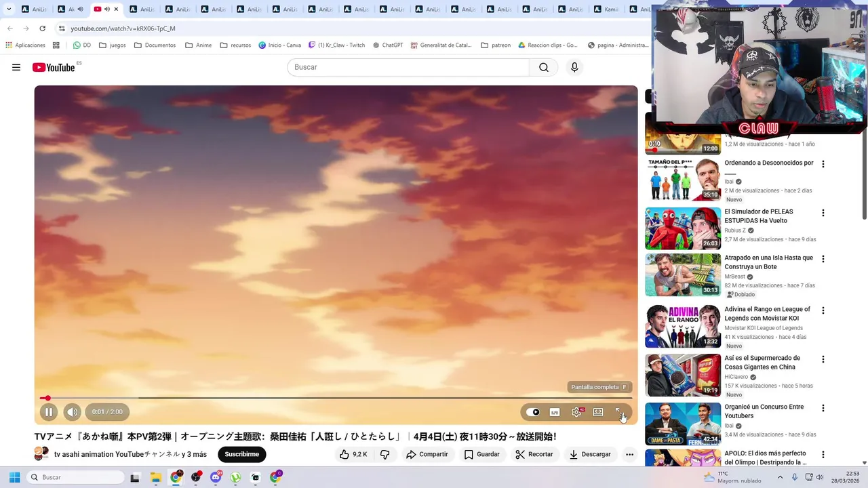Click the Compartir share button
868x488 pixels.
click(427, 454)
